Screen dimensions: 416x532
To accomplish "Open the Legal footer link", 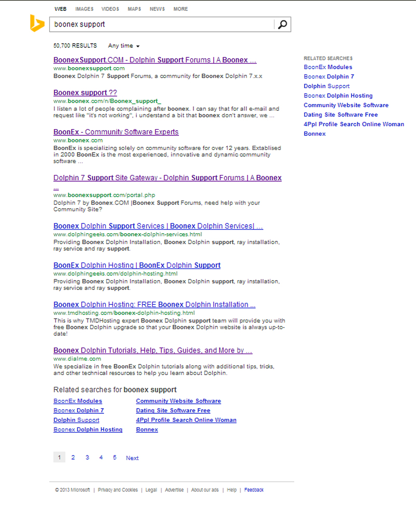I will (151, 490).
